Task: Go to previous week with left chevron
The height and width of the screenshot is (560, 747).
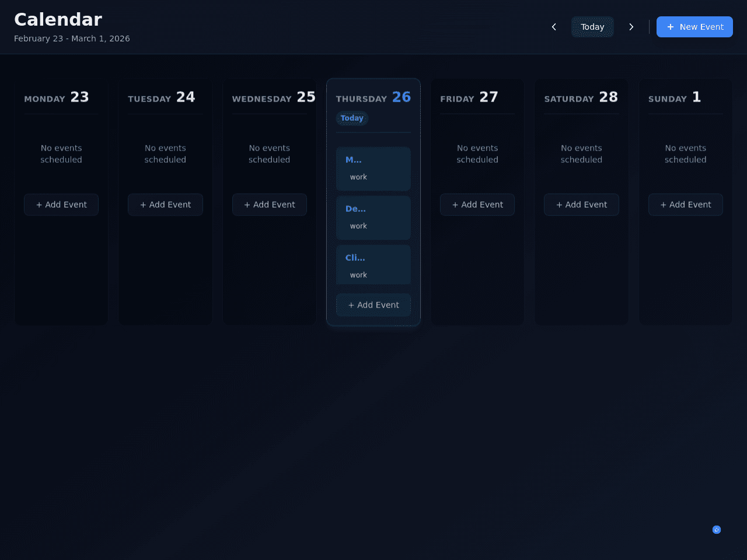Action: [x=554, y=27]
